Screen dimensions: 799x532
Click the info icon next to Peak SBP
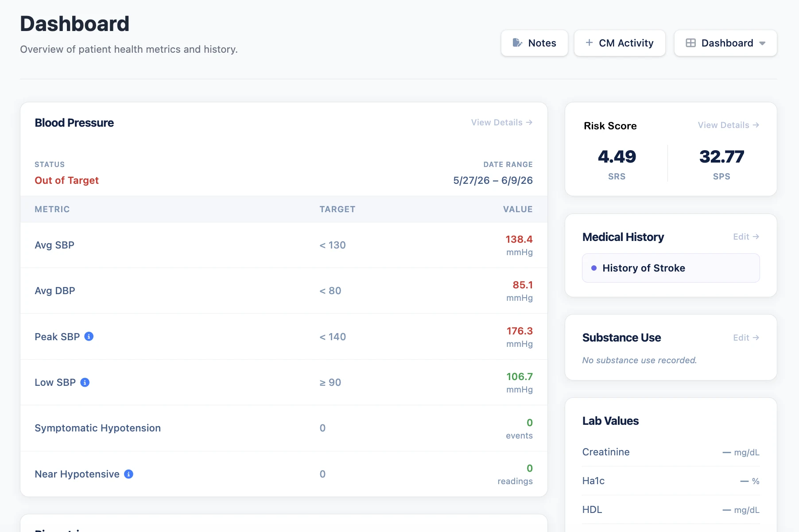89,337
